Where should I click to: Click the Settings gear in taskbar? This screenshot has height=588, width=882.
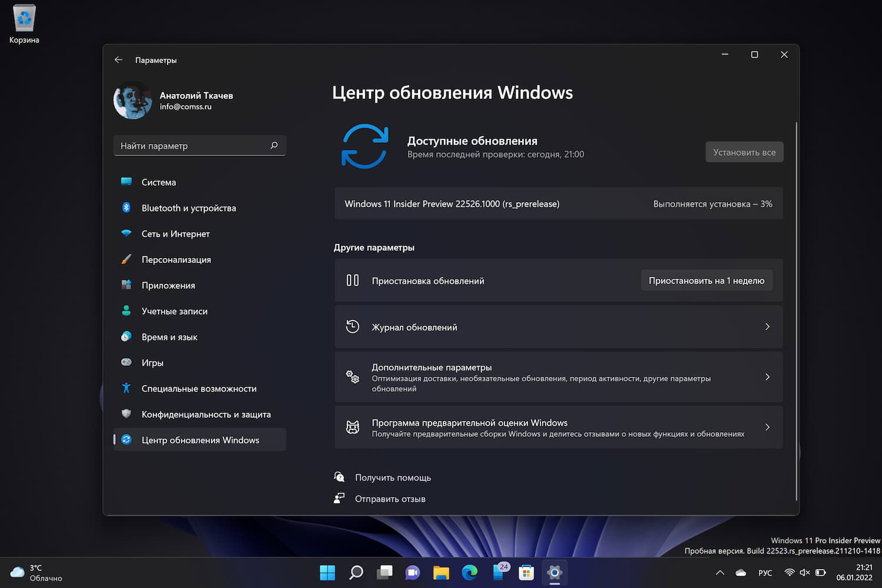554,572
